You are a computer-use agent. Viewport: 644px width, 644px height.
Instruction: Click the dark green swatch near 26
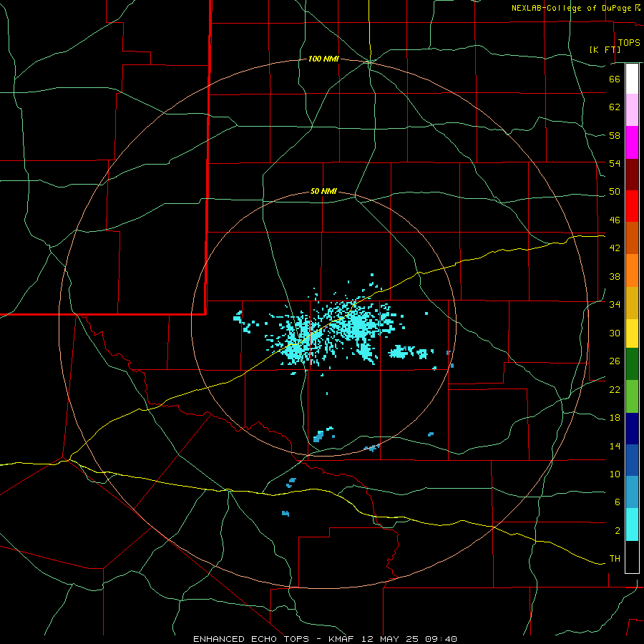click(x=632, y=364)
